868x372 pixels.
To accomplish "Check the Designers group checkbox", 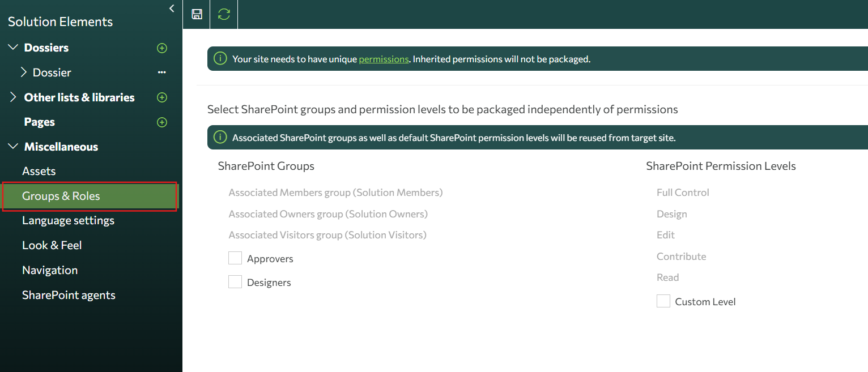I will (x=235, y=281).
